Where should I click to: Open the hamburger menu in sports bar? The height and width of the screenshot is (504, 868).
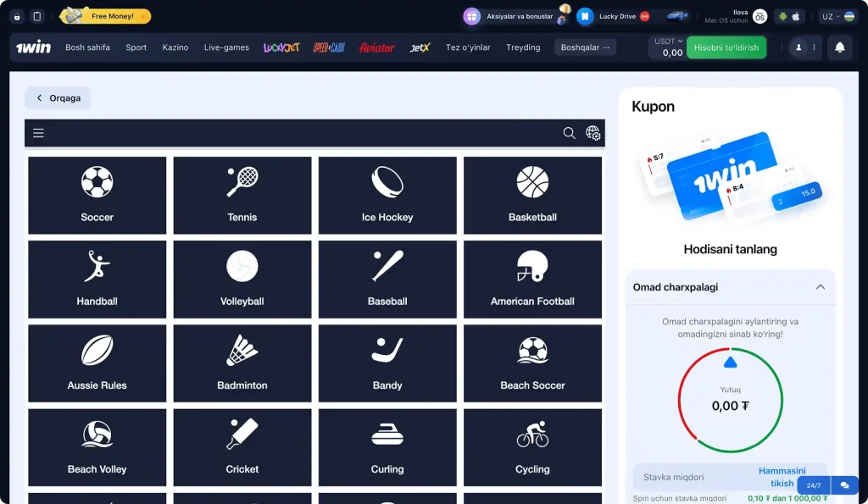(x=38, y=133)
